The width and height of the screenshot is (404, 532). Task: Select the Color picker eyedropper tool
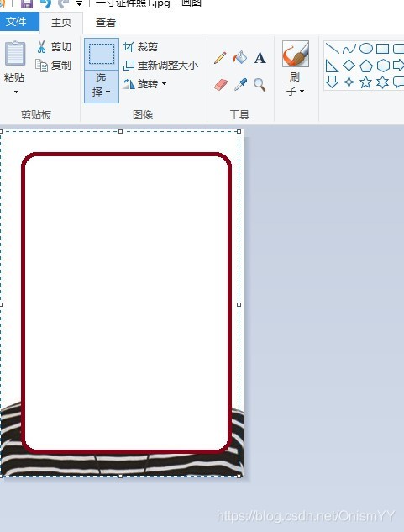click(240, 84)
